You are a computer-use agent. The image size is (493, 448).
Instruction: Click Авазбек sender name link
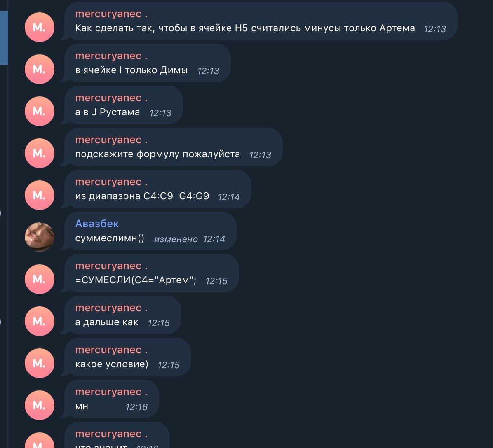(97, 223)
